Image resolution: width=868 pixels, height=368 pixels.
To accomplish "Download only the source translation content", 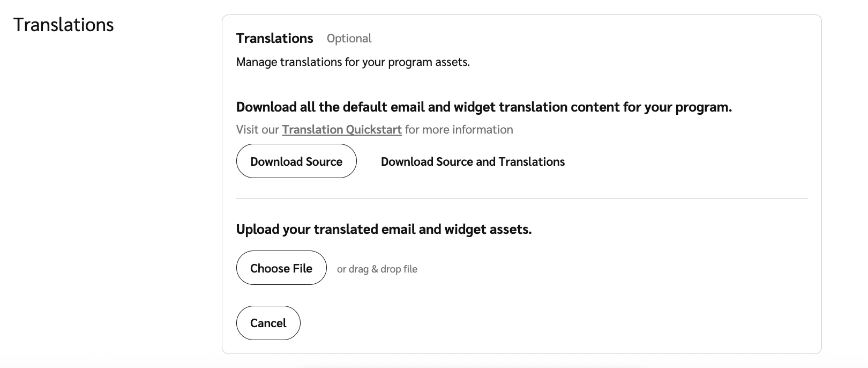I will pyautogui.click(x=296, y=161).
